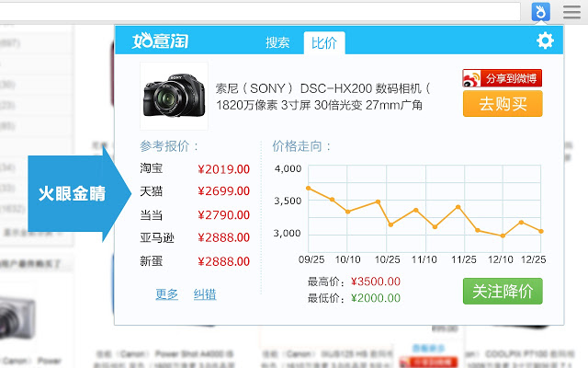
Task: Select the 当当 store name
Action: pyautogui.click(x=151, y=215)
